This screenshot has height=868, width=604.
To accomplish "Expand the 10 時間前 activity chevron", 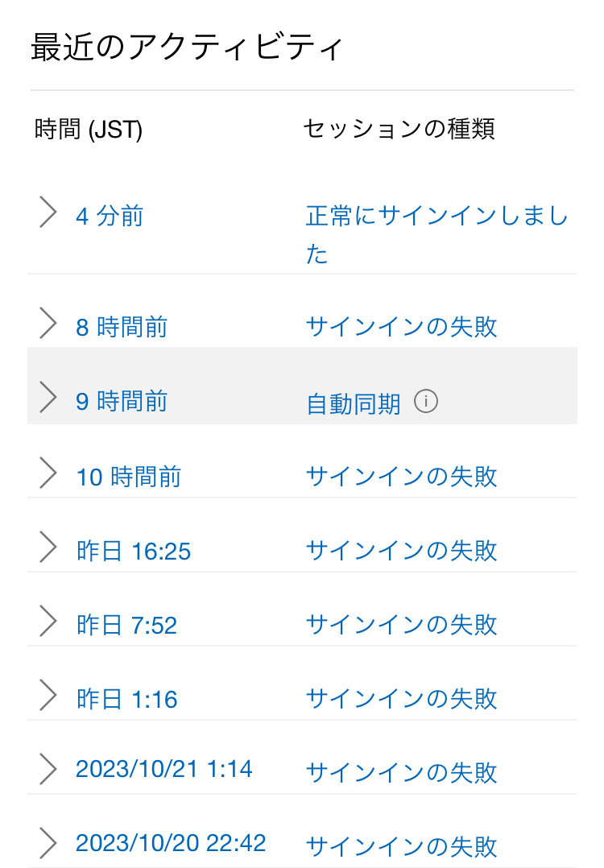I will point(48,473).
